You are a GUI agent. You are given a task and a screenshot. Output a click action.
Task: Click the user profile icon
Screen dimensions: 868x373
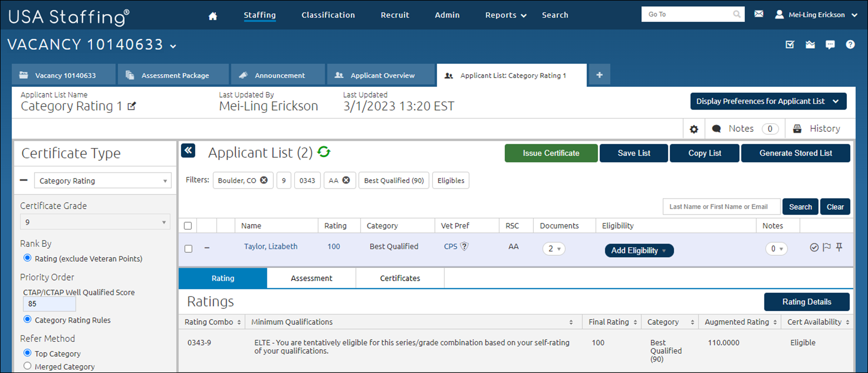coord(779,15)
